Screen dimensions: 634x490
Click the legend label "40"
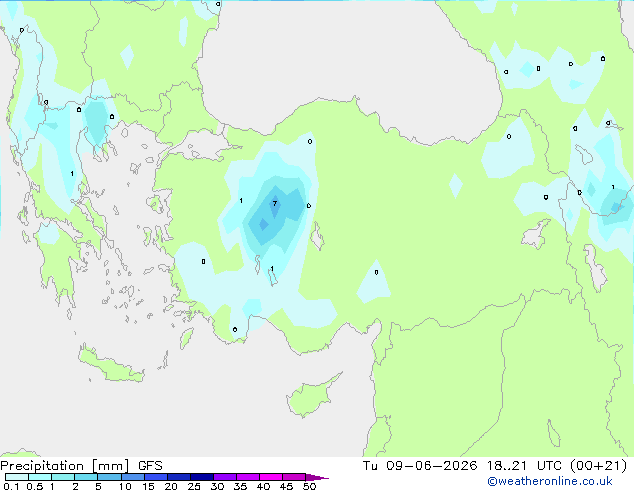click(x=263, y=486)
